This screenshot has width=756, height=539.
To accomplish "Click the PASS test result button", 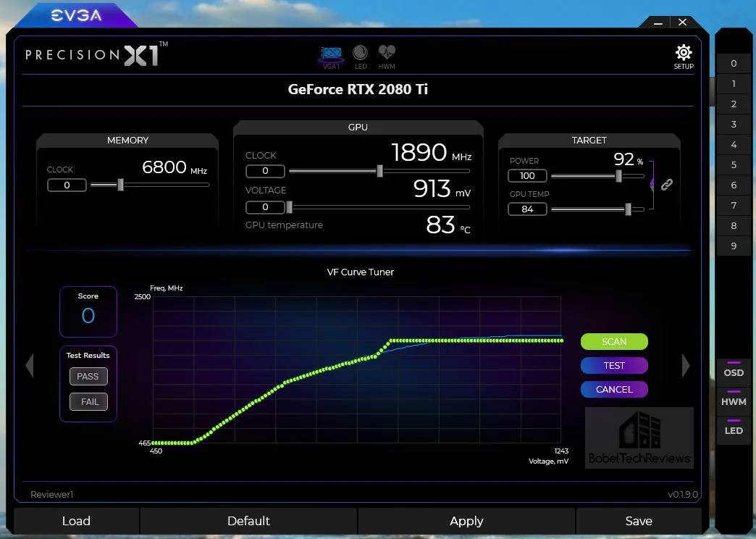I will click(88, 377).
